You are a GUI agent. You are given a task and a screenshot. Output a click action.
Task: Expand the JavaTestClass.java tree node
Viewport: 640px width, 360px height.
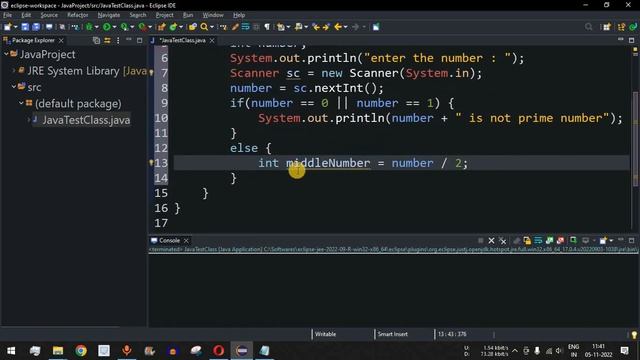(x=29, y=120)
